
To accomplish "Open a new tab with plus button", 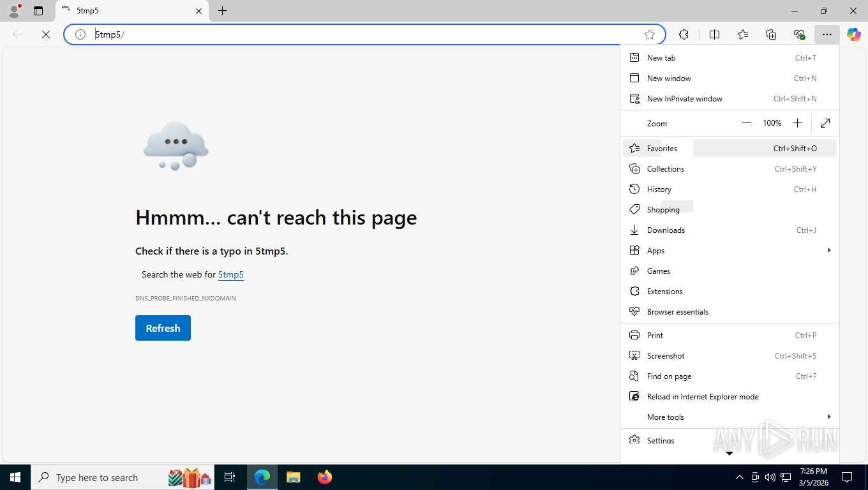I will tap(222, 11).
